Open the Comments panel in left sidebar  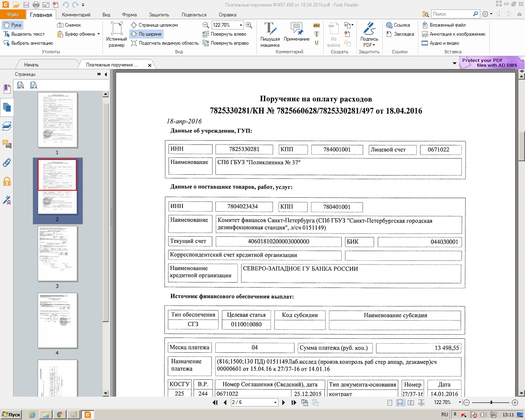[7, 144]
